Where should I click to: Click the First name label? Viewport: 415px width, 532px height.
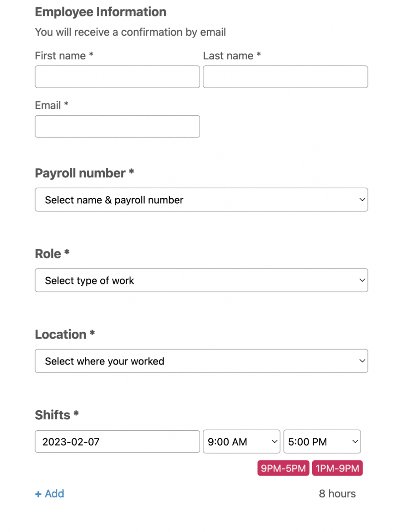coord(60,56)
